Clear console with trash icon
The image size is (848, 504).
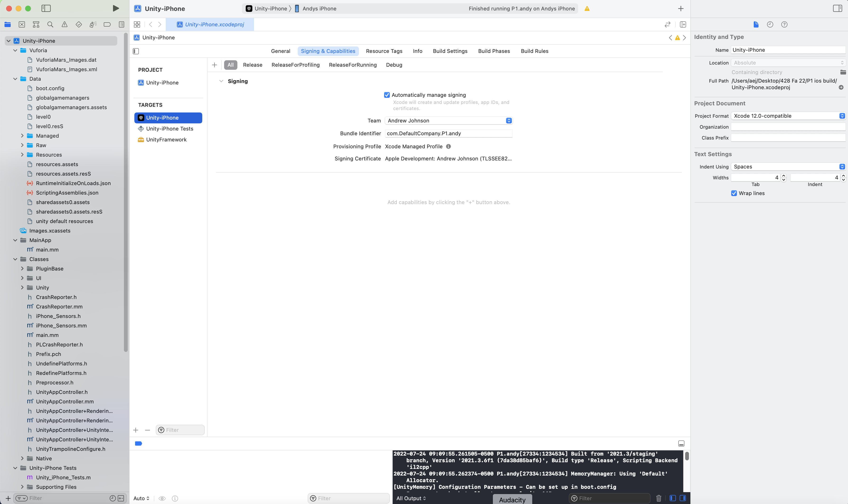click(x=659, y=498)
